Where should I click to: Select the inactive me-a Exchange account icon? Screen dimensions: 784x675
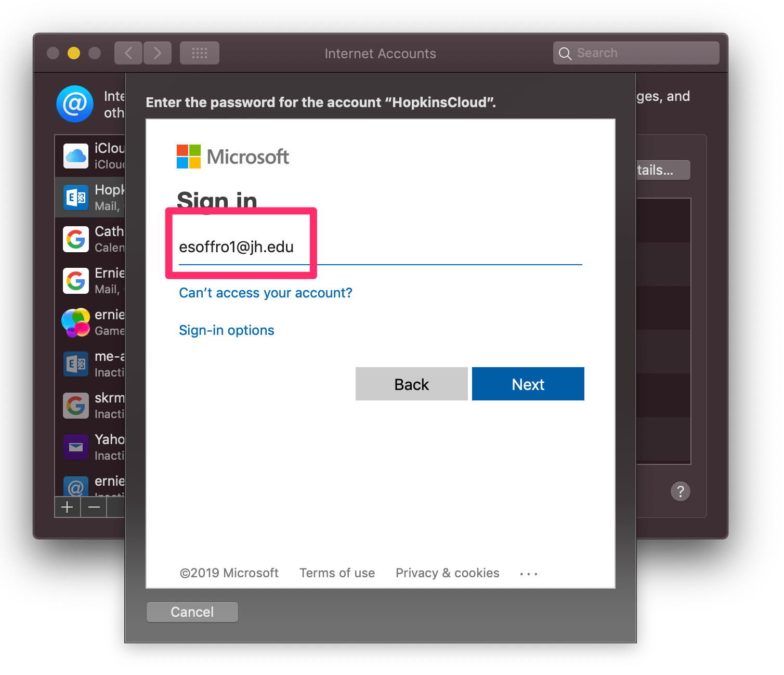click(76, 364)
